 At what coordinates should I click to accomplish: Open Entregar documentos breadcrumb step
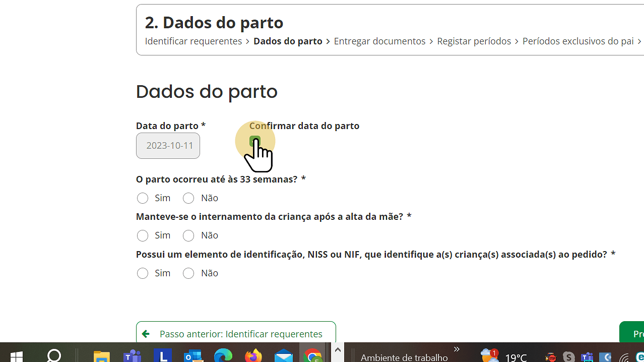click(379, 41)
